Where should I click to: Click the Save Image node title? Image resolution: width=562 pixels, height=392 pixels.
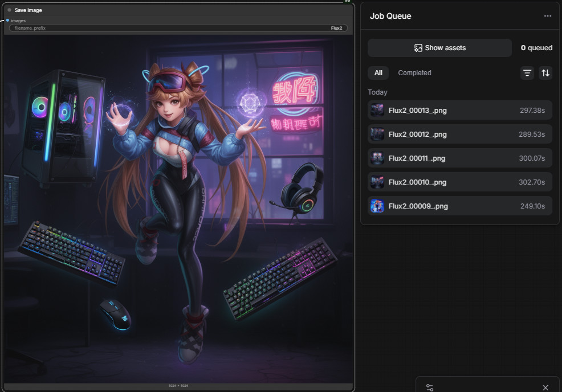coord(28,10)
